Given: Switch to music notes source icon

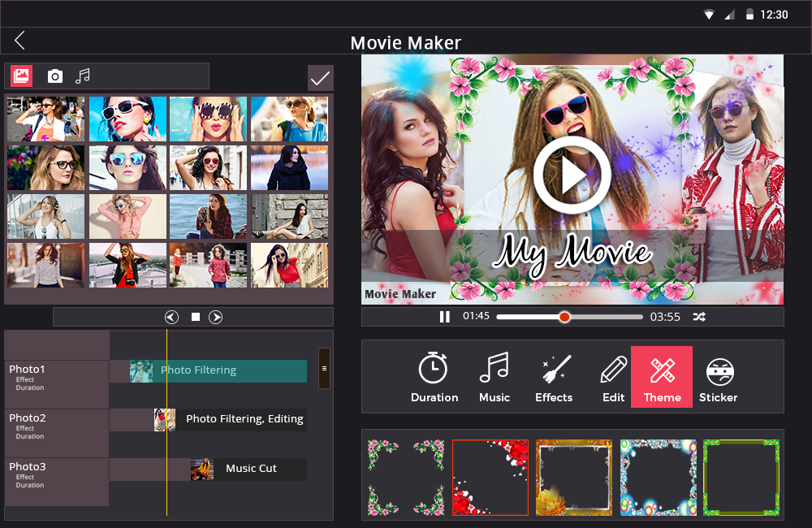Looking at the screenshot, I should pyautogui.click(x=82, y=76).
